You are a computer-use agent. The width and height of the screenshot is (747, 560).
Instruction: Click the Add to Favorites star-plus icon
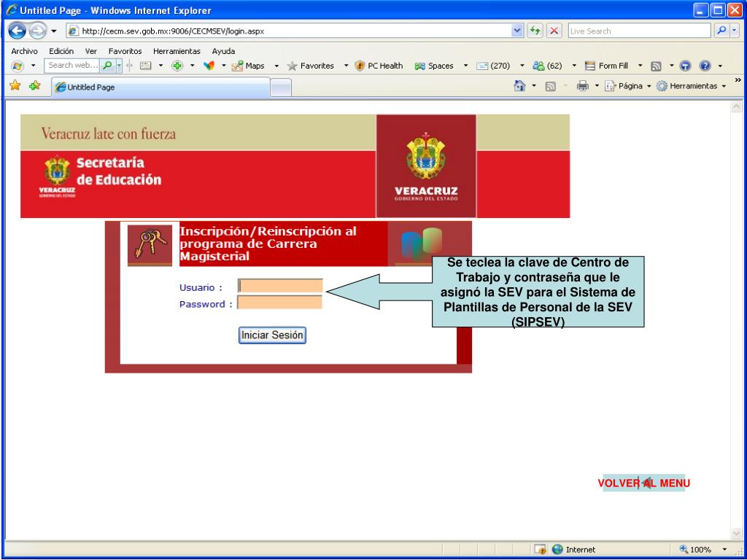click(35, 86)
